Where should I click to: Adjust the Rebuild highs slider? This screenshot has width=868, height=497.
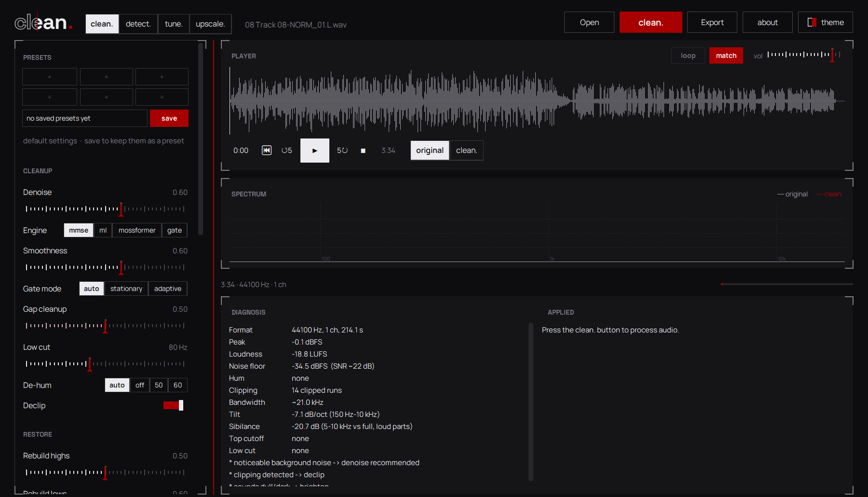click(105, 472)
